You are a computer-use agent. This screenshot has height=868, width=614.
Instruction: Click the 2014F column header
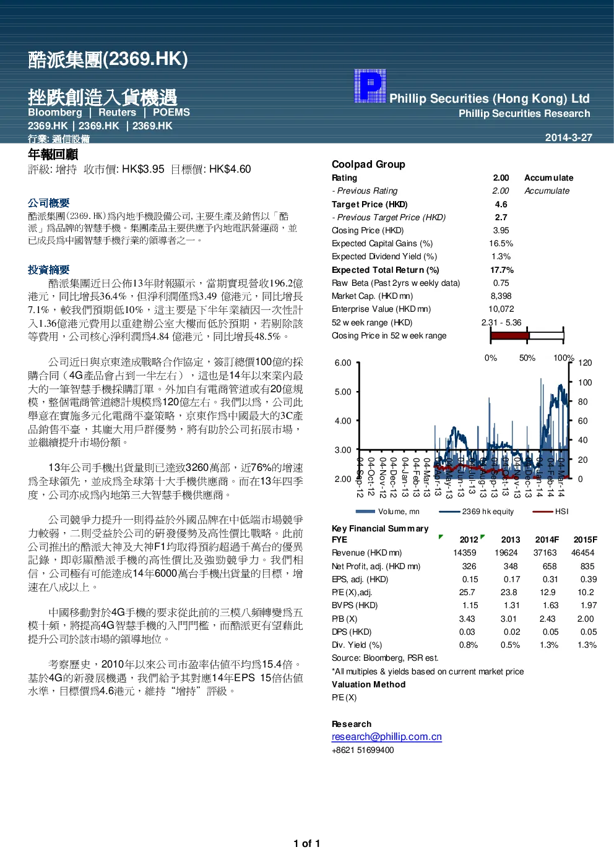pyautogui.click(x=547, y=539)
